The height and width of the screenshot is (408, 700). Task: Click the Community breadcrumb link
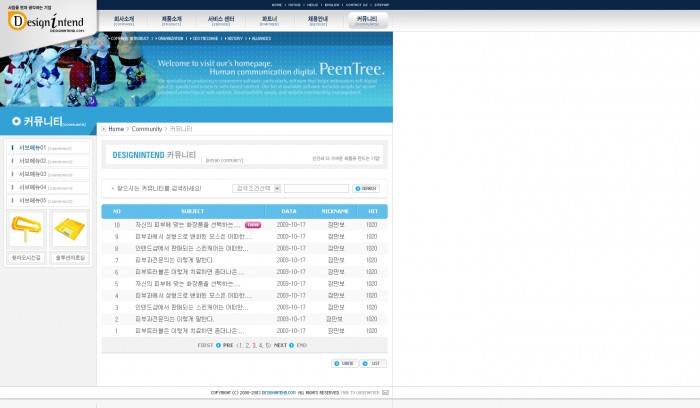(x=147, y=129)
